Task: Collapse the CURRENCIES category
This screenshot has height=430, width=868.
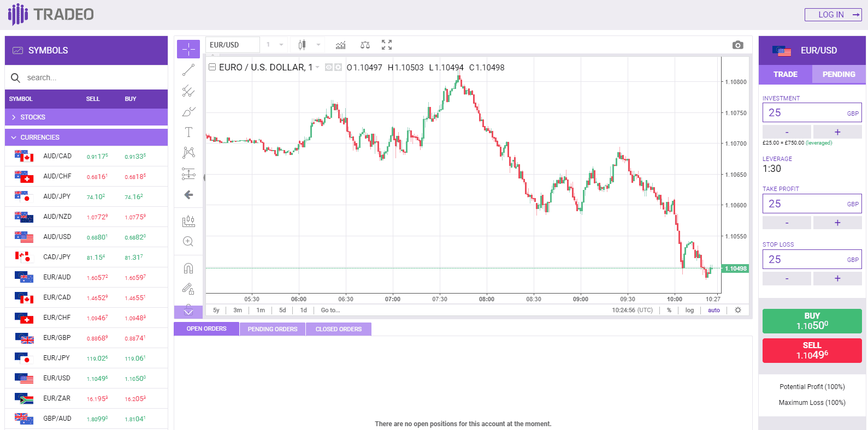Action: pos(86,138)
